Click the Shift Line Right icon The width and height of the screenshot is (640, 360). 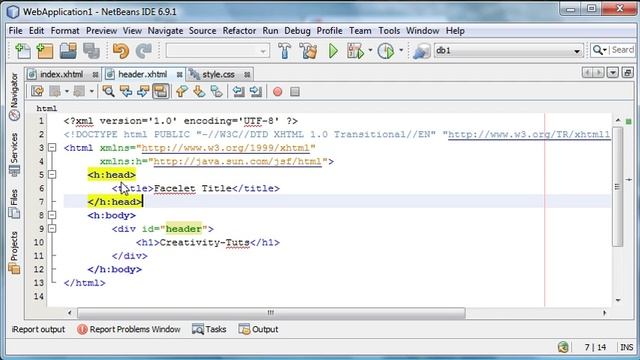(x=256, y=91)
